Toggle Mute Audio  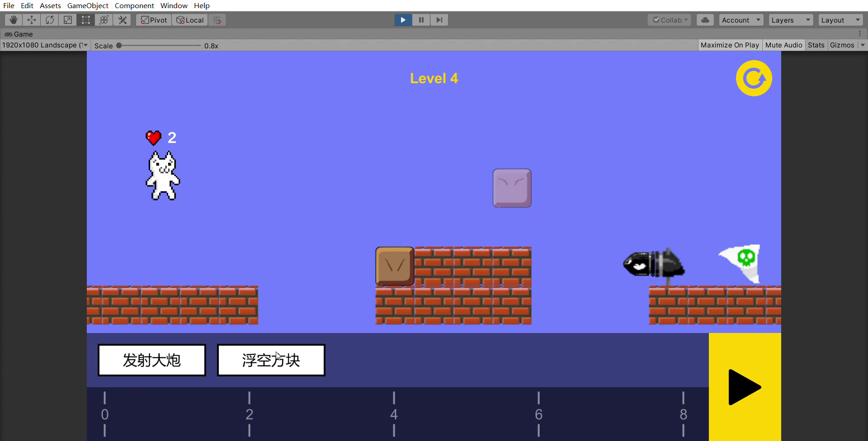tap(783, 45)
